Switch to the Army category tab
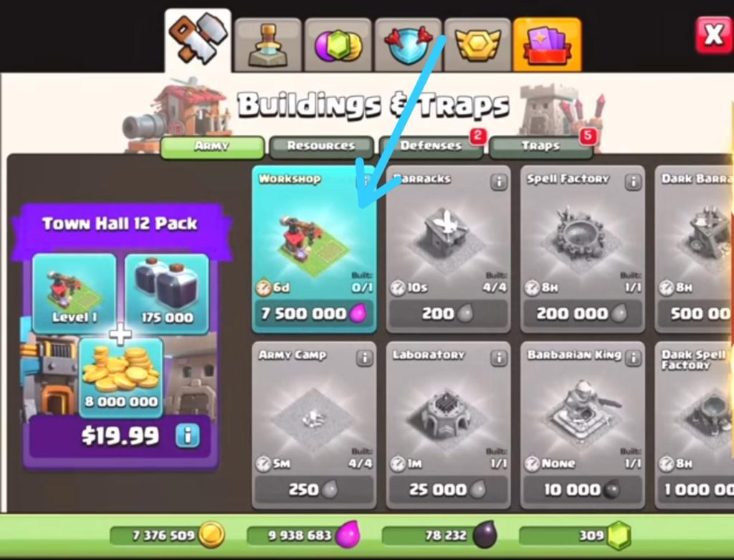The width and height of the screenshot is (734, 560). click(x=212, y=146)
